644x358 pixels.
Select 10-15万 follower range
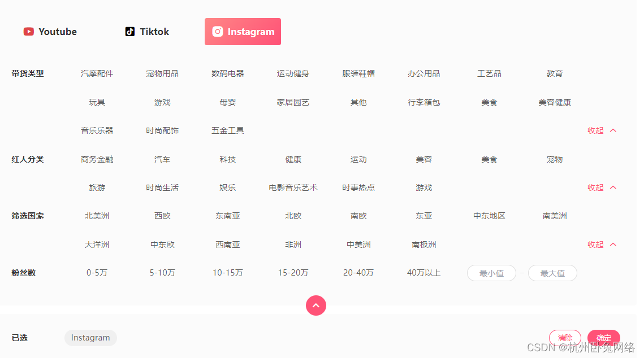(x=227, y=273)
